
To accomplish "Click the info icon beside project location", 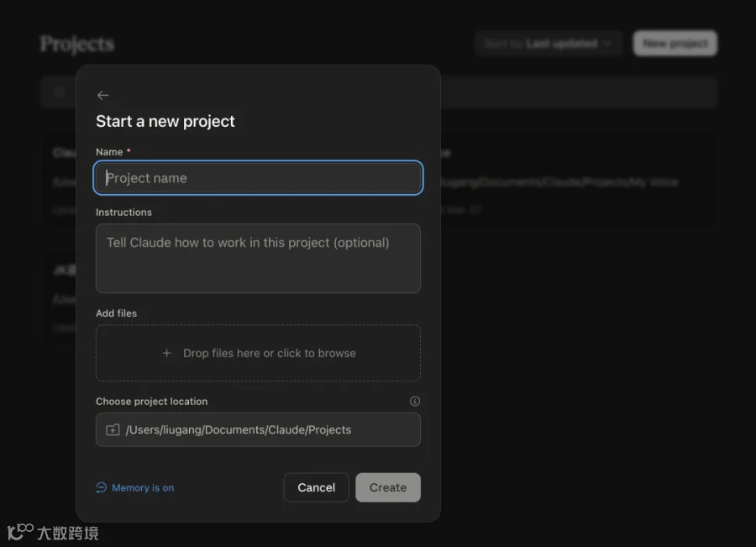I will [415, 402].
